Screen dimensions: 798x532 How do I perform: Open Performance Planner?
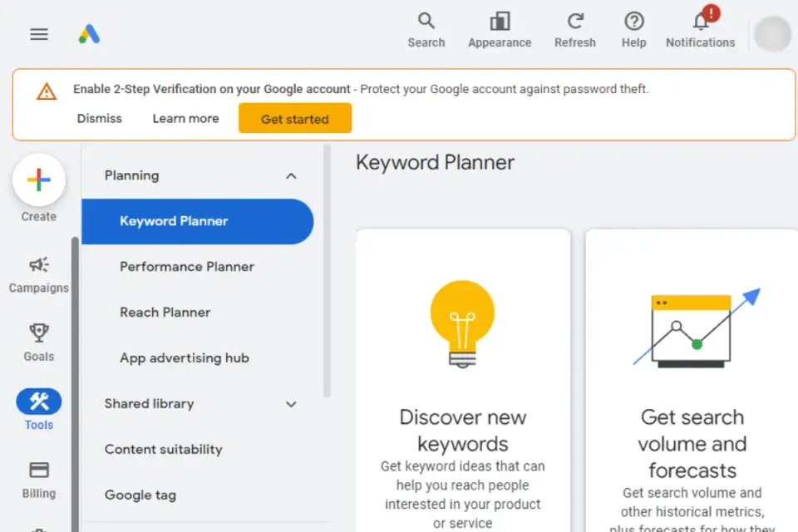[x=187, y=267]
